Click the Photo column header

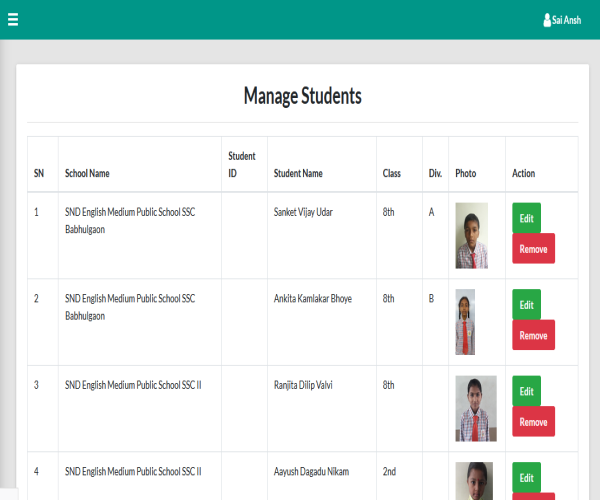(466, 173)
